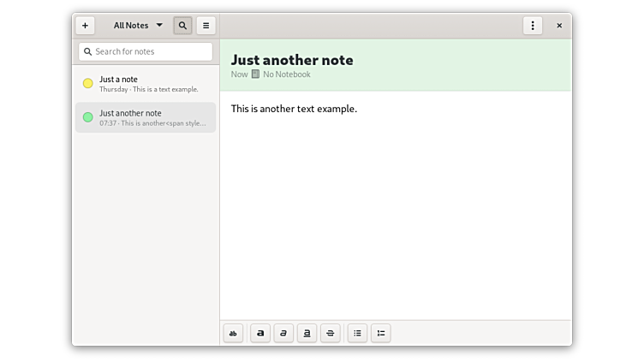The height and width of the screenshot is (362, 644).
Task: Click the 'No Notebook' label
Action: point(287,74)
